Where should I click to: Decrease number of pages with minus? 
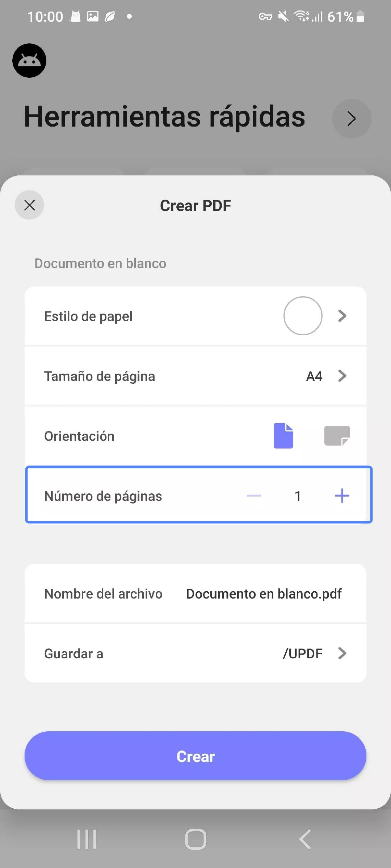(254, 495)
